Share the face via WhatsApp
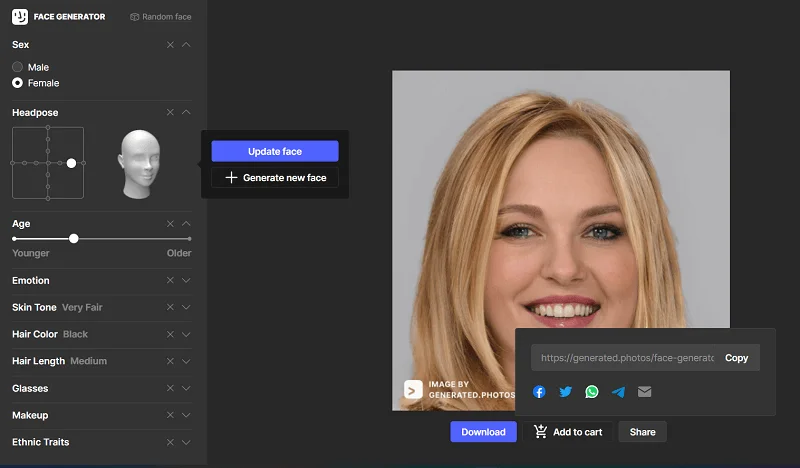This screenshot has width=800, height=468. click(592, 392)
